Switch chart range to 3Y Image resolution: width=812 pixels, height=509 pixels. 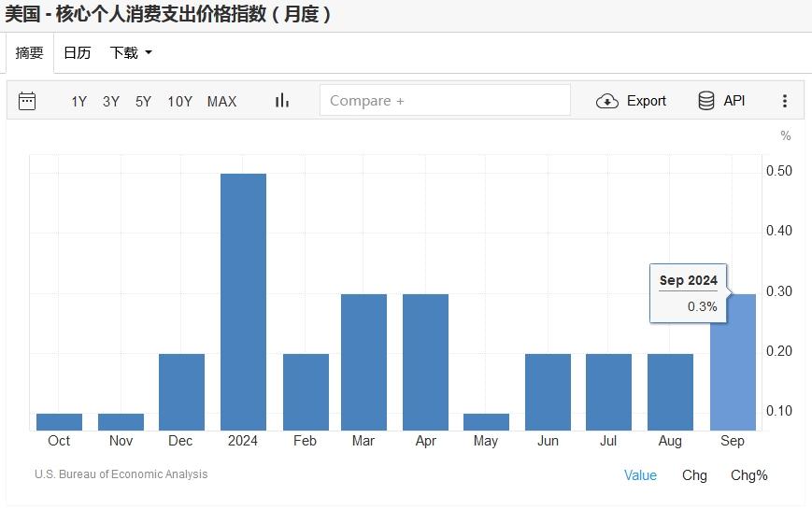click(x=111, y=101)
